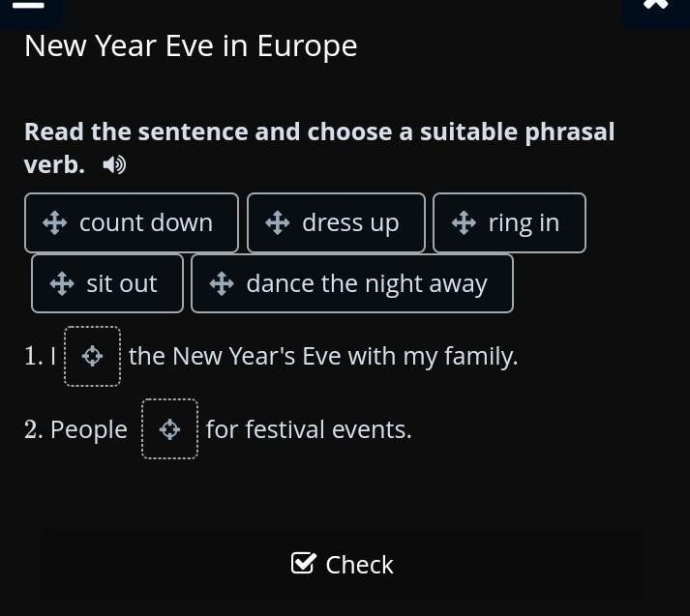Click the target icon in sentence 2 blank

tap(169, 429)
